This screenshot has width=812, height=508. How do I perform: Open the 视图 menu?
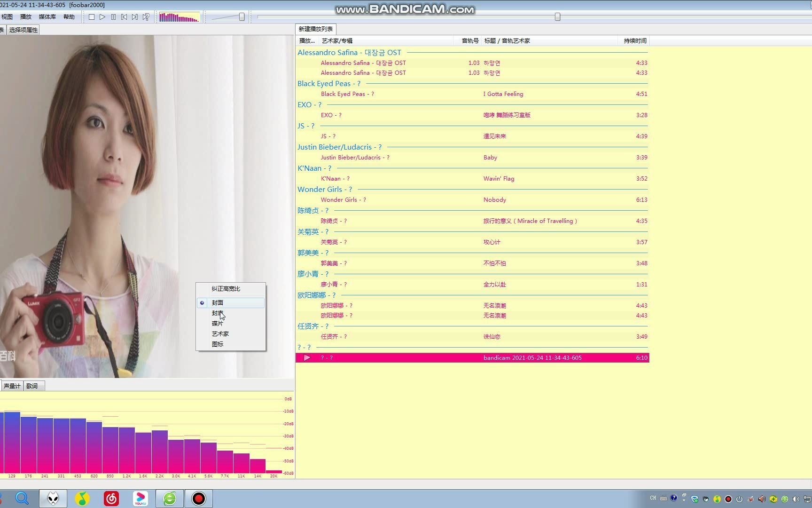coord(7,17)
